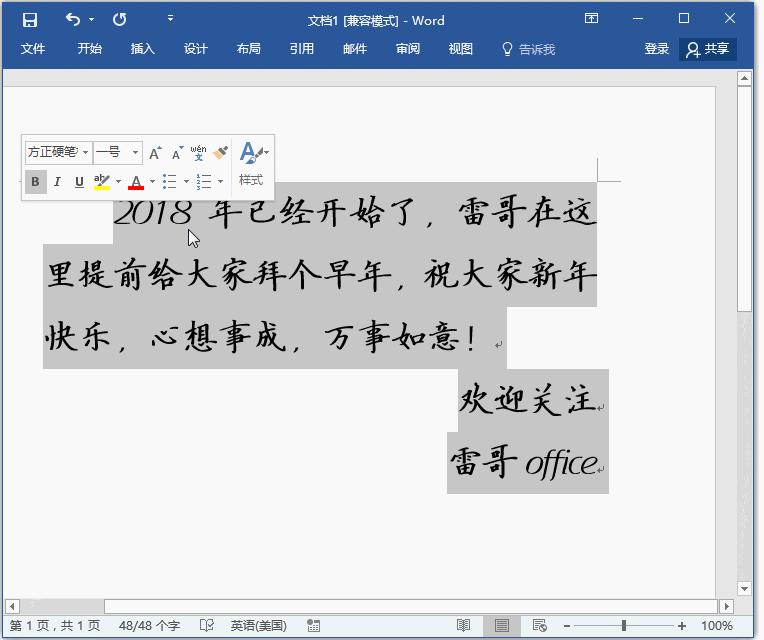Click the Bullets list icon

(170, 182)
